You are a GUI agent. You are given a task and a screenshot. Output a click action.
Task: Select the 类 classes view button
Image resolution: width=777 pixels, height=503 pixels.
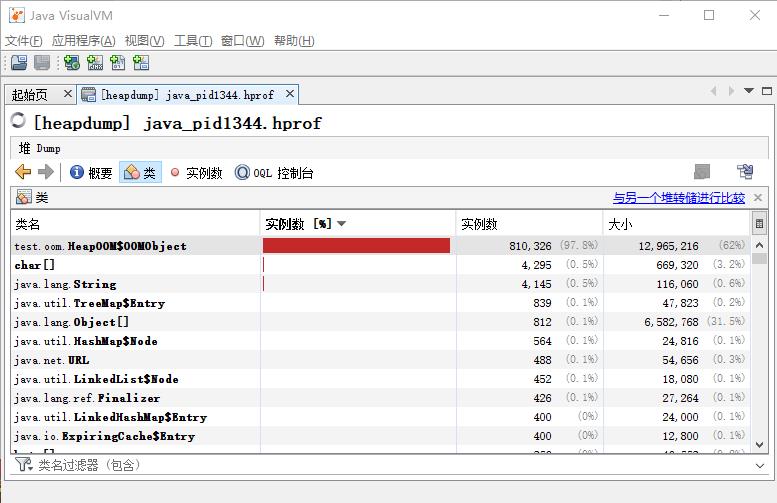pyautogui.click(x=140, y=172)
